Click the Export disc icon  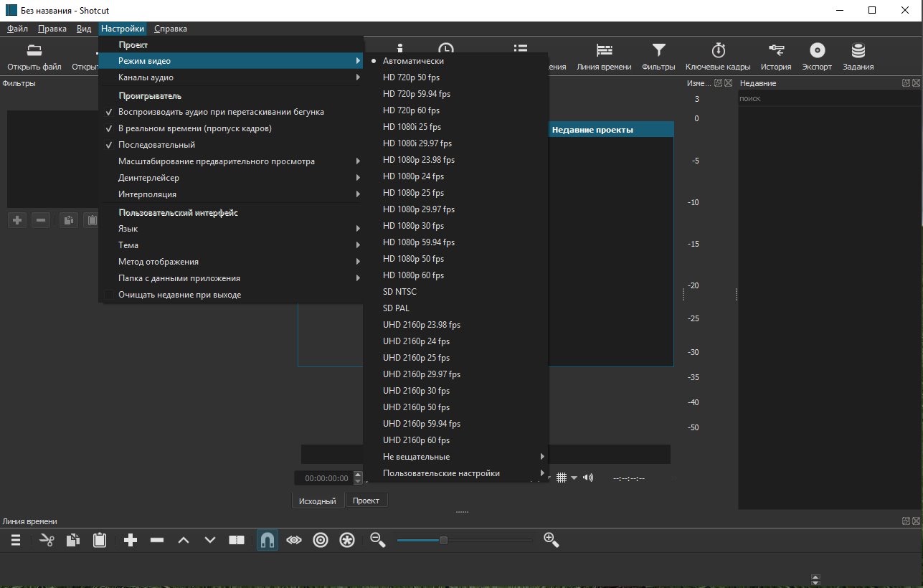coord(817,51)
